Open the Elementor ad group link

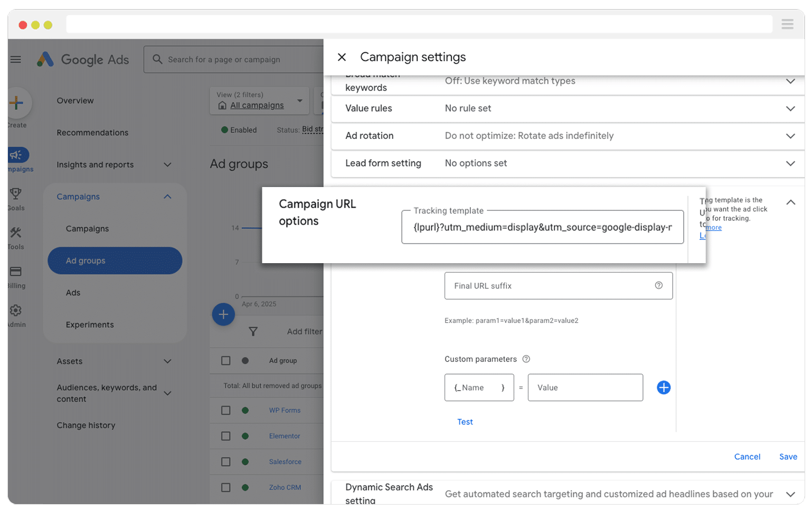click(x=285, y=436)
